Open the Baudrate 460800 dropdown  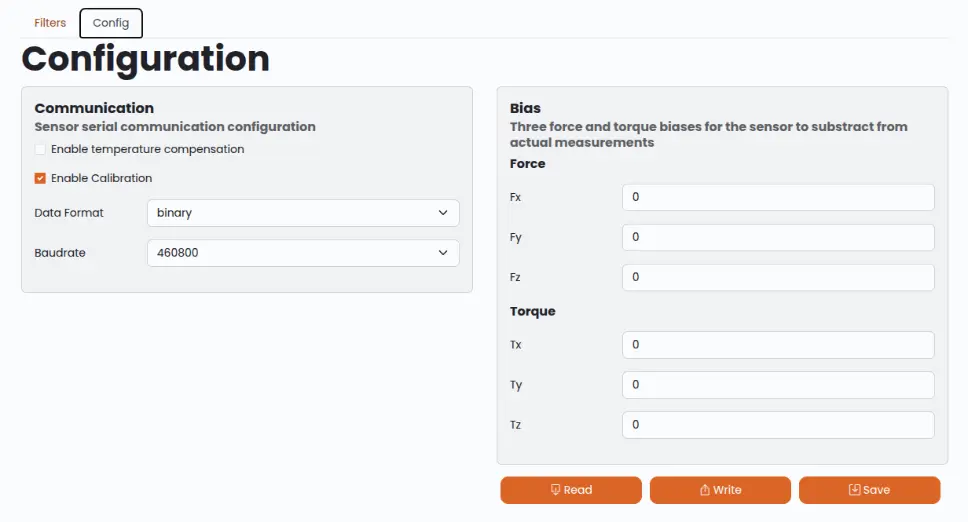[x=303, y=253]
